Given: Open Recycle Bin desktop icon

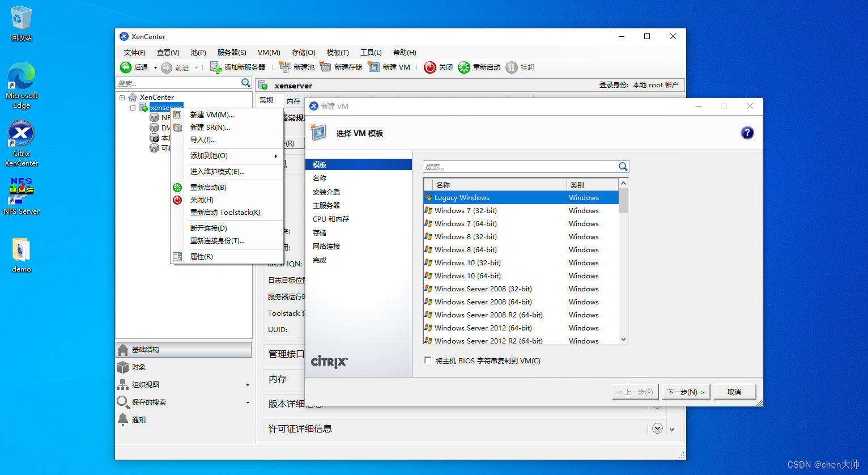Looking at the screenshot, I should pos(22,24).
